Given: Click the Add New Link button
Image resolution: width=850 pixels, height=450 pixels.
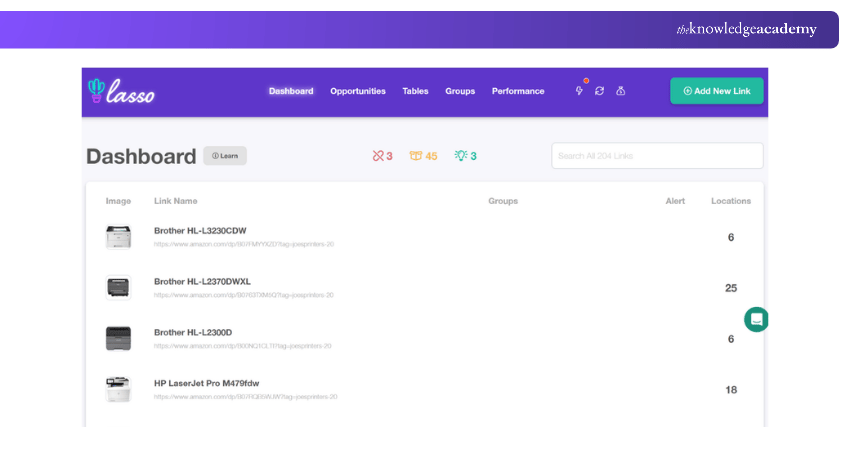Looking at the screenshot, I should point(717,91).
